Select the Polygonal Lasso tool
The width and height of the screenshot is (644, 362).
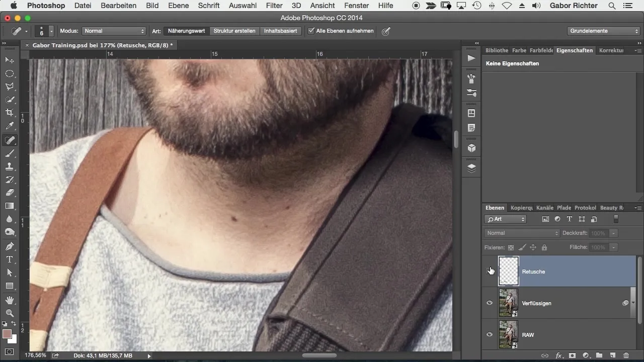point(10,86)
